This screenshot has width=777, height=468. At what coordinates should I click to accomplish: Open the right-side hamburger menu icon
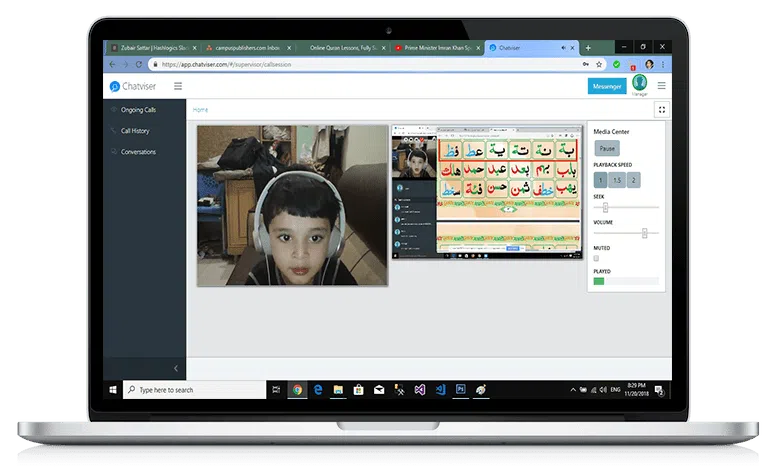coord(661,86)
